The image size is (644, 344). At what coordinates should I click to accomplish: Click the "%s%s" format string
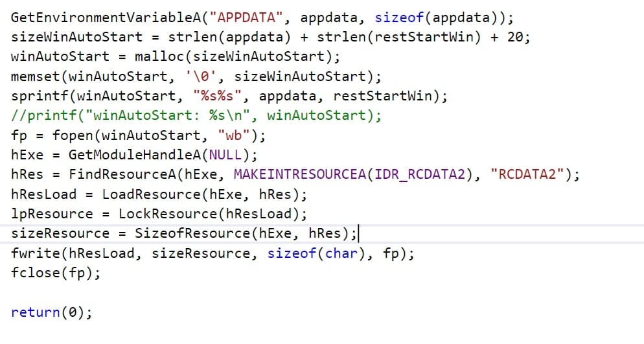(217, 96)
